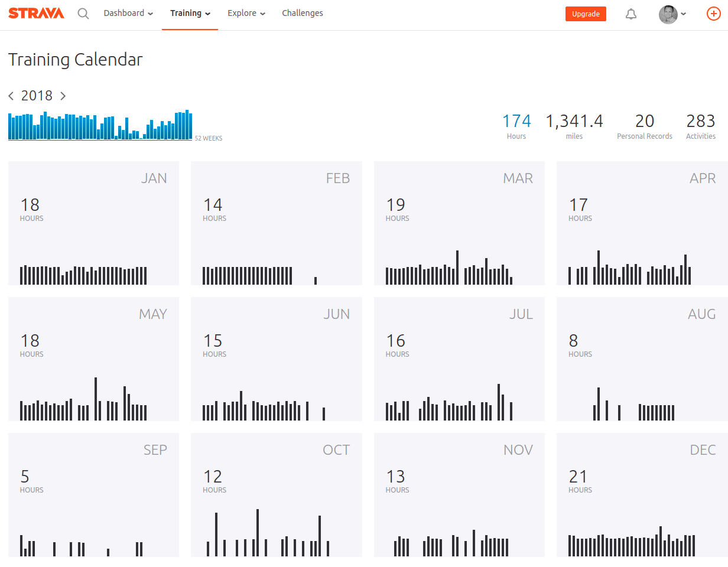Click the profile avatar photo

coord(668,14)
